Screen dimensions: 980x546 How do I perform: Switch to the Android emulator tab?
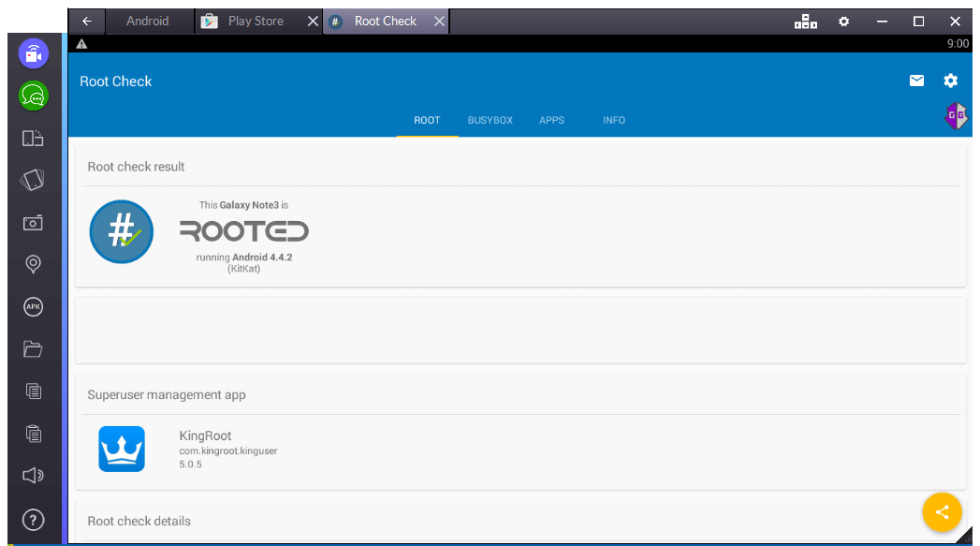click(148, 22)
